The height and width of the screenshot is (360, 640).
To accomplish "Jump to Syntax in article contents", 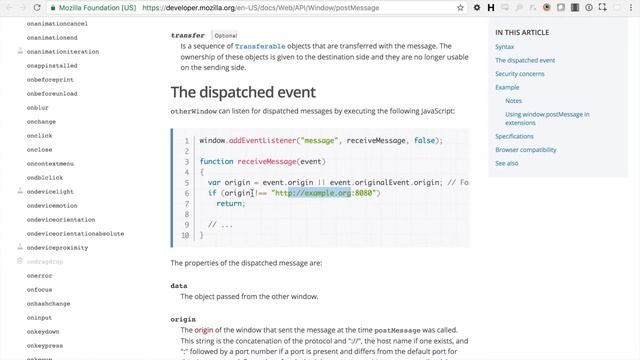I will click(504, 47).
